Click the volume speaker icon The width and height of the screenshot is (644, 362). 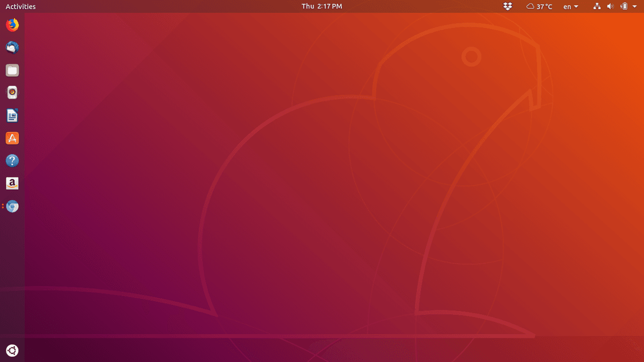pyautogui.click(x=610, y=6)
